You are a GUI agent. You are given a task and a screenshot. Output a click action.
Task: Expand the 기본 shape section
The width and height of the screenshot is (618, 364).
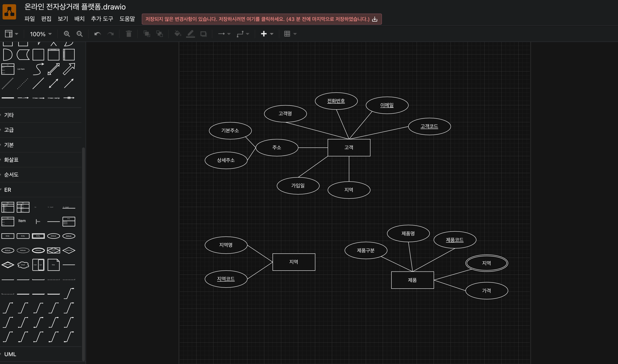click(41, 145)
